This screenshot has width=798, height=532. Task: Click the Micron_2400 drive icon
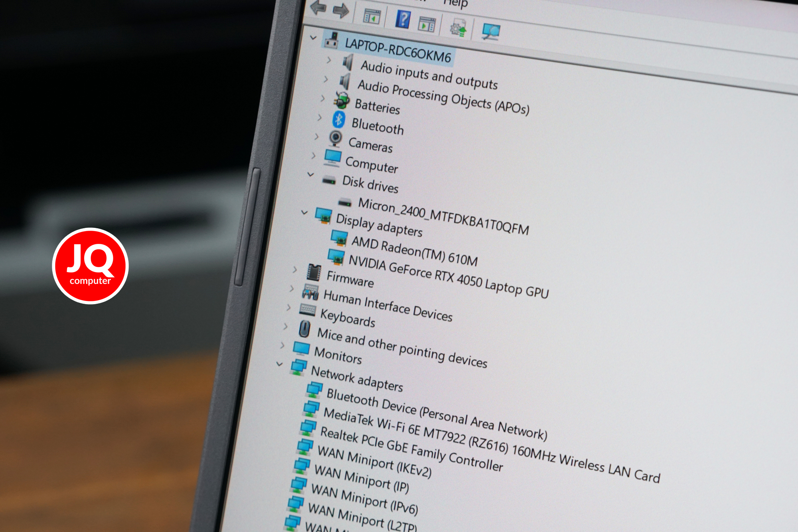tap(345, 202)
